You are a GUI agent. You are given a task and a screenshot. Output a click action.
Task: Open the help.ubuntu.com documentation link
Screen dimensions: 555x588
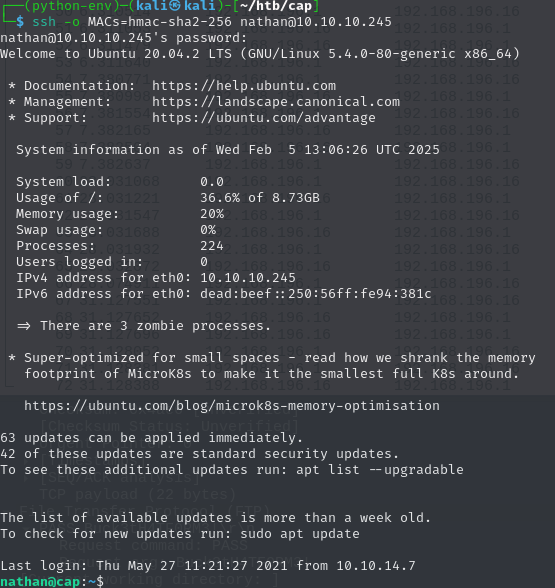point(244,86)
